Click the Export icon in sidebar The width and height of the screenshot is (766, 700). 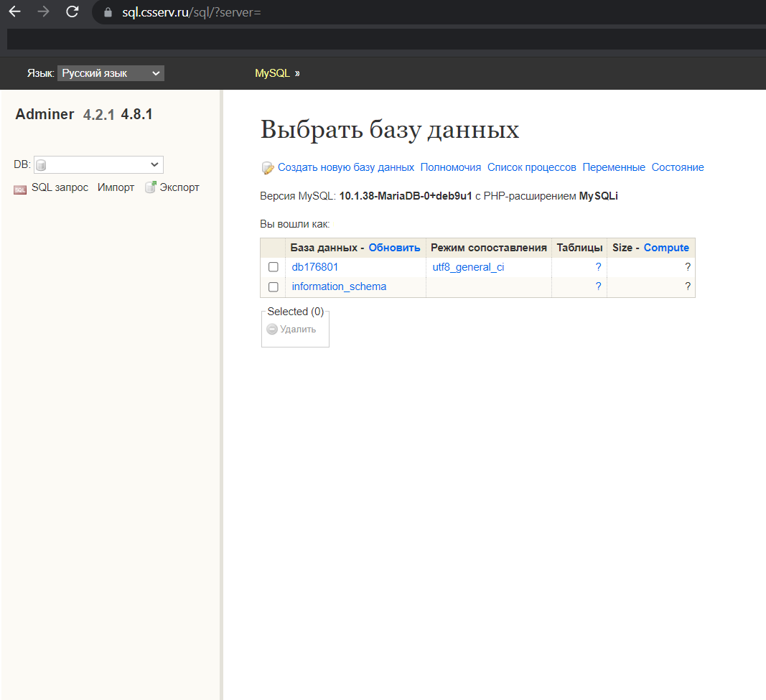[x=151, y=187]
